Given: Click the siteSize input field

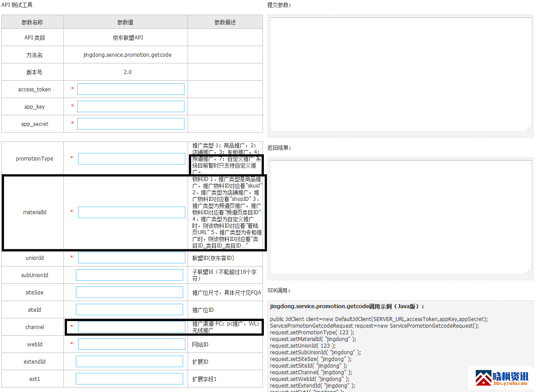Looking at the screenshot, I should point(129,292).
